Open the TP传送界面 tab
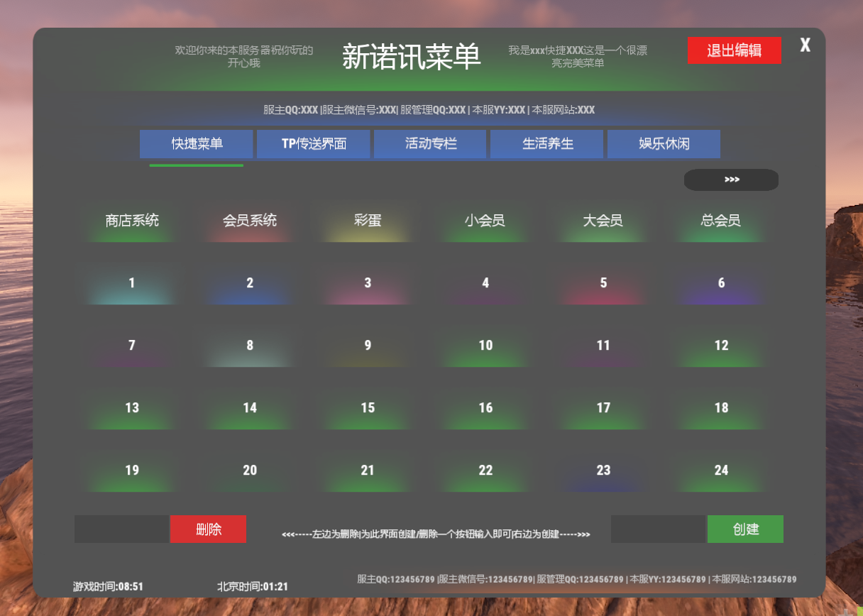Viewport: 863px width, 616px height. [x=314, y=144]
